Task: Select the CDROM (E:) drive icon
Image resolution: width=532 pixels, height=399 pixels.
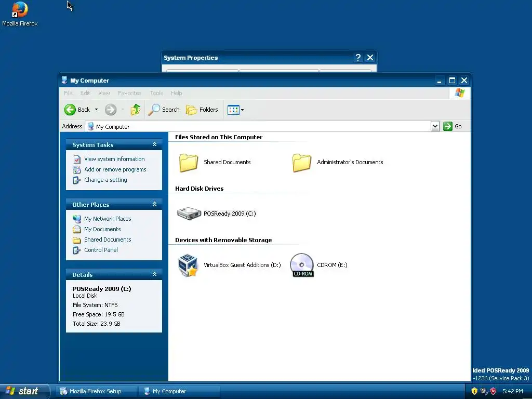Action: pyautogui.click(x=302, y=265)
